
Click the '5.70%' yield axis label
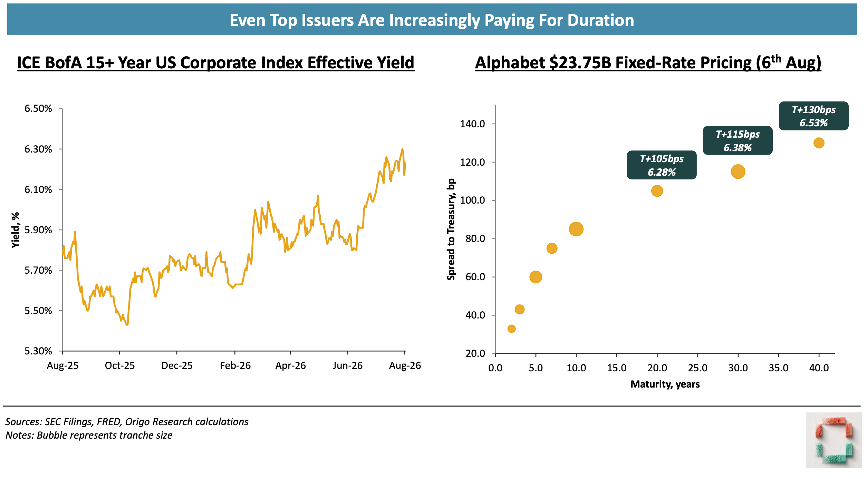[38, 270]
